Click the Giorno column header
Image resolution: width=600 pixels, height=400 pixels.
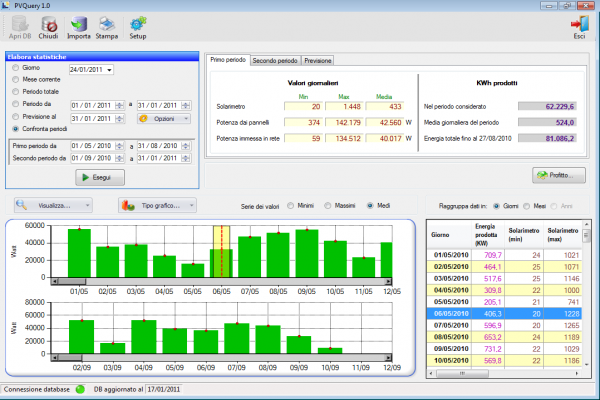click(449, 235)
